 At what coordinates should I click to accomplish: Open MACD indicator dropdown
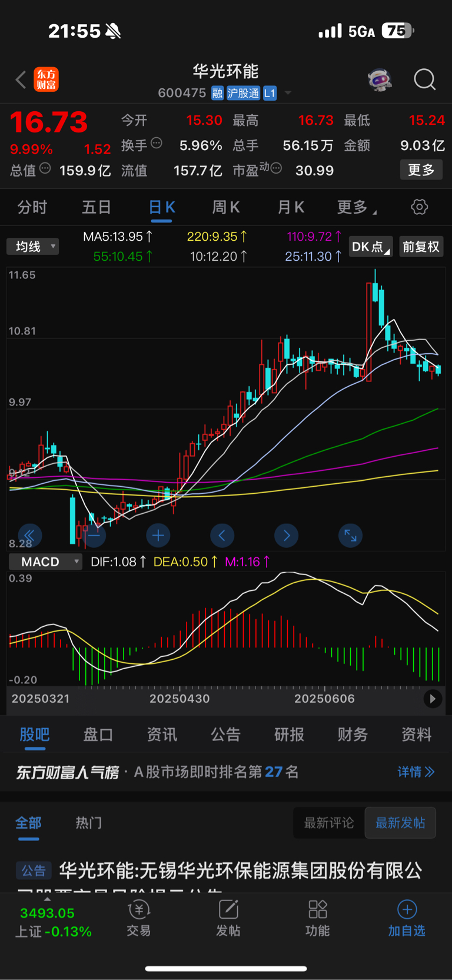click(x=45, y=562)
